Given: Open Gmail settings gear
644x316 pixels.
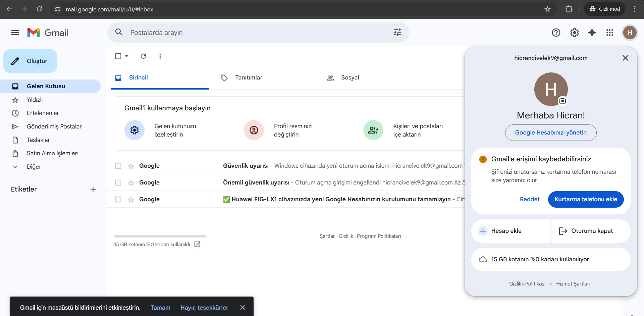Looking at the screenshot, I should pos(575,33).
